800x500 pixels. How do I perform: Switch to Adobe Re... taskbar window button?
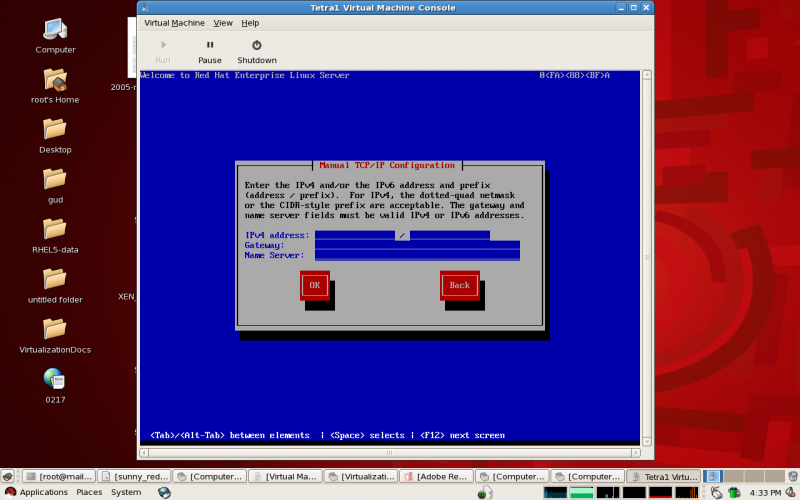(x=437, y=477)
